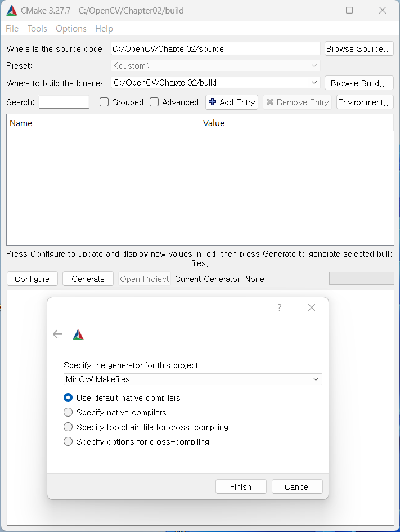Click 'Specify the generator for this project' label

pyautogui.click(x=131, y=365)
